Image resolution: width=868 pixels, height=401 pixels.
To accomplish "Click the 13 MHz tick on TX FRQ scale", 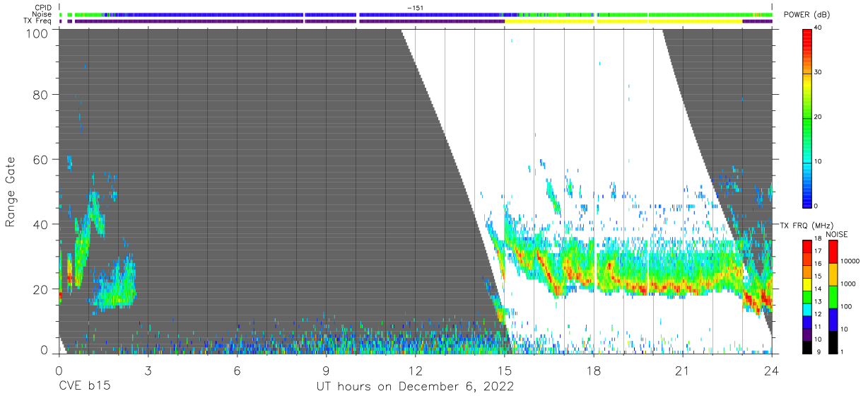I will [x=818, y=301].
